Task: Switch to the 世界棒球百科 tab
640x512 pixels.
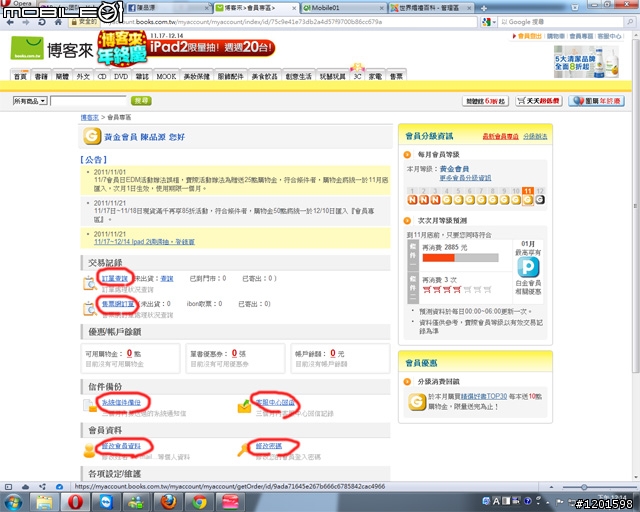Action: tap(431, 8)
